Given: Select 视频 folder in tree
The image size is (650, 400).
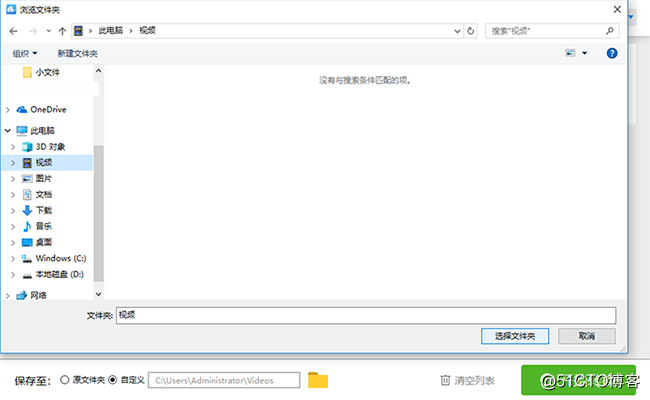Looking at the screenshot, I should coord(44,162).
